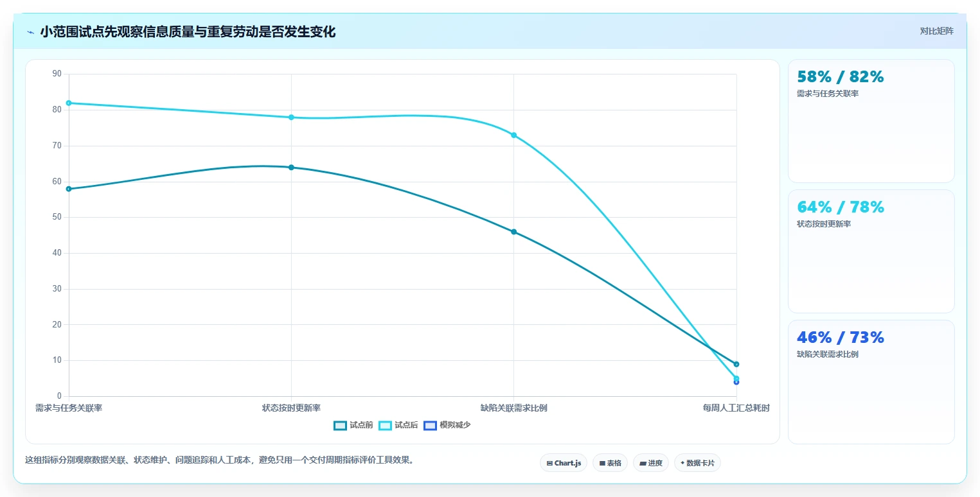Image resolution: width=980 pixels, height=497 pixels.
Task: Click the Chart.js tag button
Action: (564, 463)
